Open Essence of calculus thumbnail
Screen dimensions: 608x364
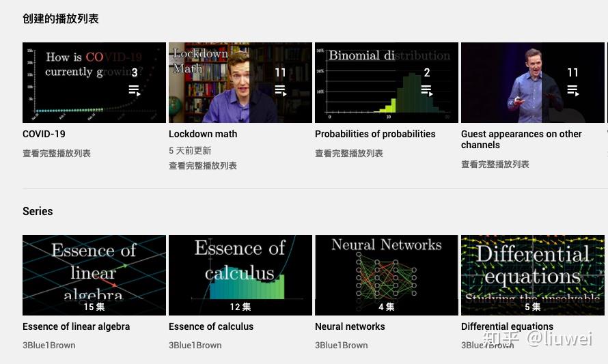(x=240, y=275)
